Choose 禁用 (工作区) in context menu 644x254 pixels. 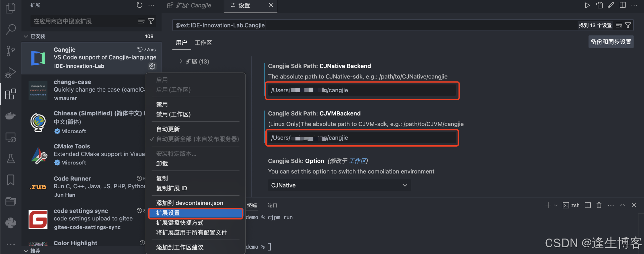pyautogui.click(x=196, y=114)
